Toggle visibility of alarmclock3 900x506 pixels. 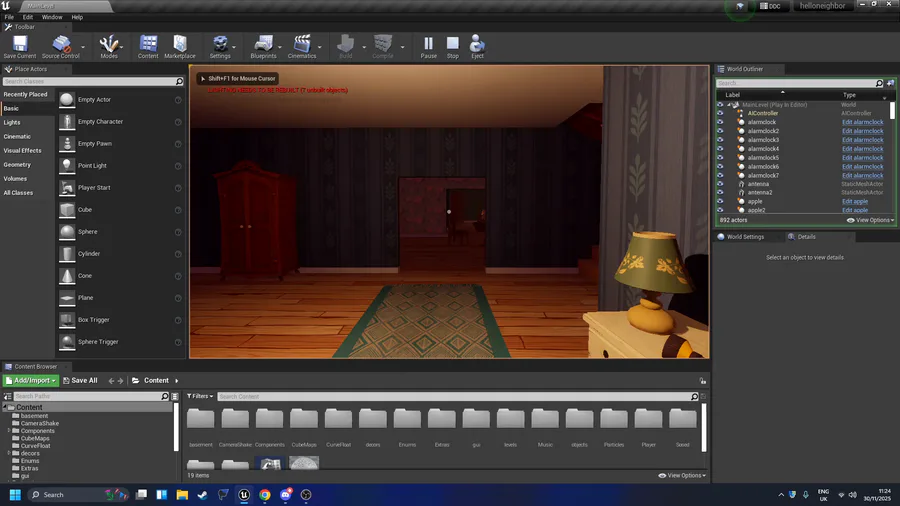point(720,140)
